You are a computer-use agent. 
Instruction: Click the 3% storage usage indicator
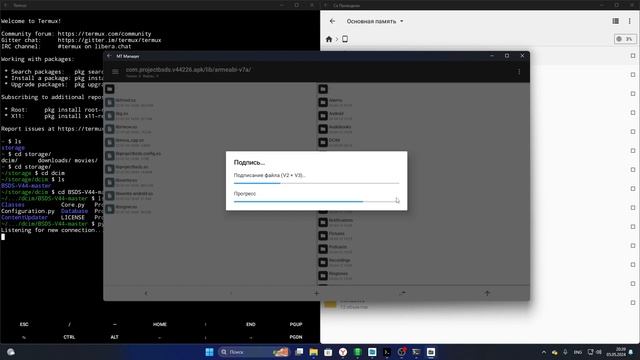click(625, 39)
